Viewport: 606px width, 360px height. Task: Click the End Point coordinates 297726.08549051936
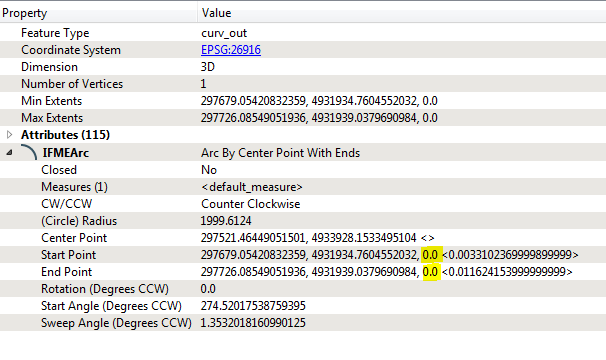click(x=253, y=272)
